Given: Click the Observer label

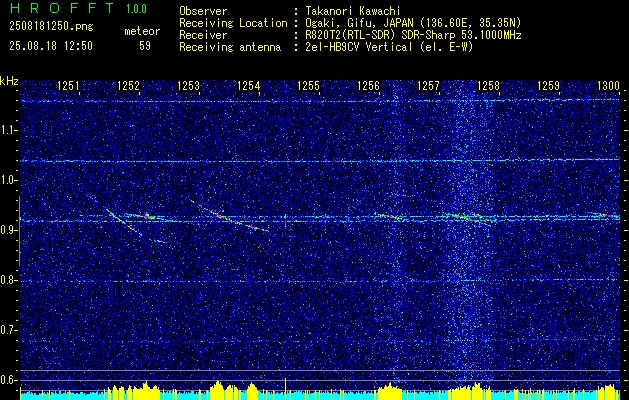Looking at the screenshot, I should [x=203, y=11].
